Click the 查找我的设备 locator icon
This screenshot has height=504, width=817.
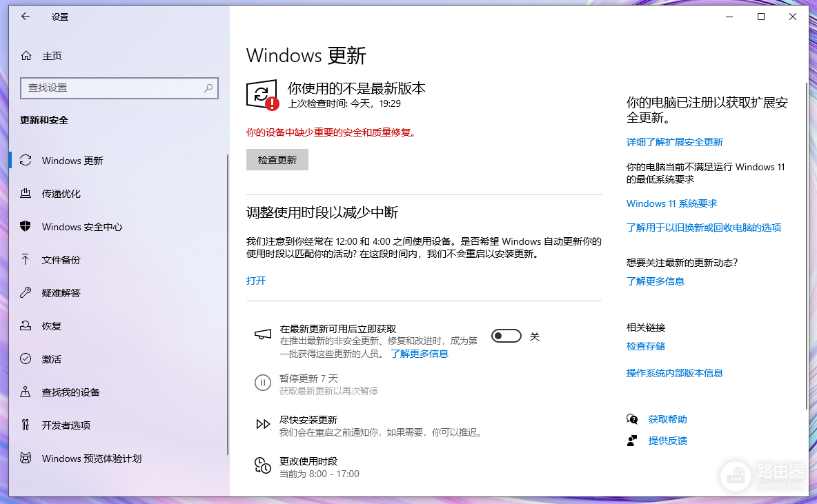click(26, 392)
